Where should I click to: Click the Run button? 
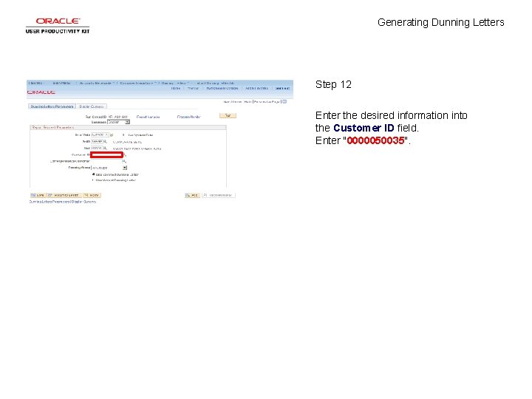(228, 116)
